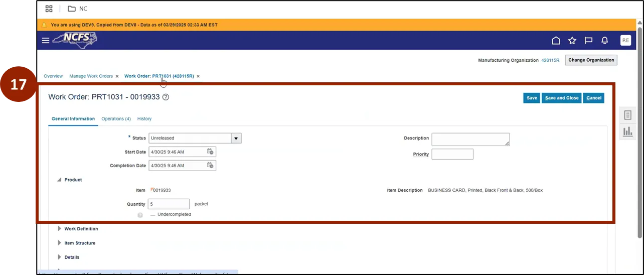Click Save and Close button

click(x=562, y=98)
